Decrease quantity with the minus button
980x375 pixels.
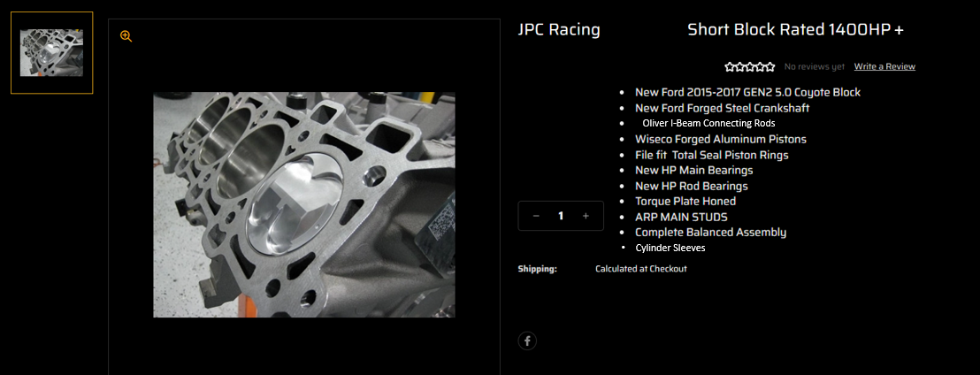click(x=536, y=216)
